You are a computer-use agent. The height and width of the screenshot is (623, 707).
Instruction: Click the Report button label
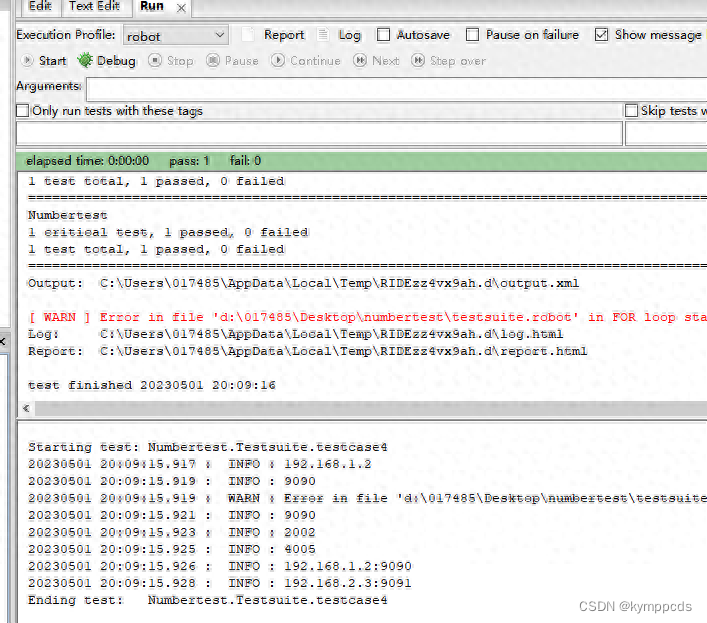284,35
